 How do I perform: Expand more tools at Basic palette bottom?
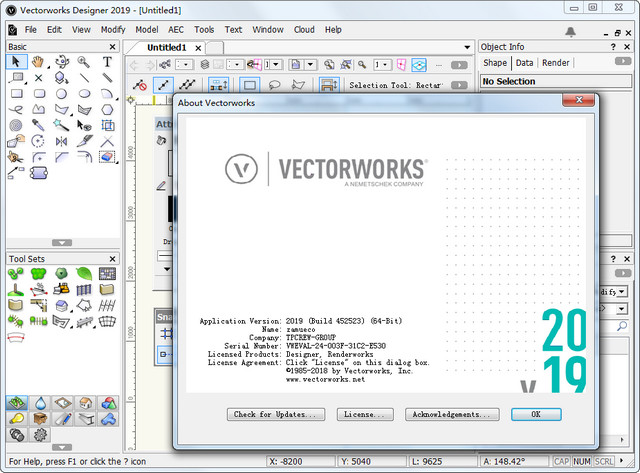(62, 242)
